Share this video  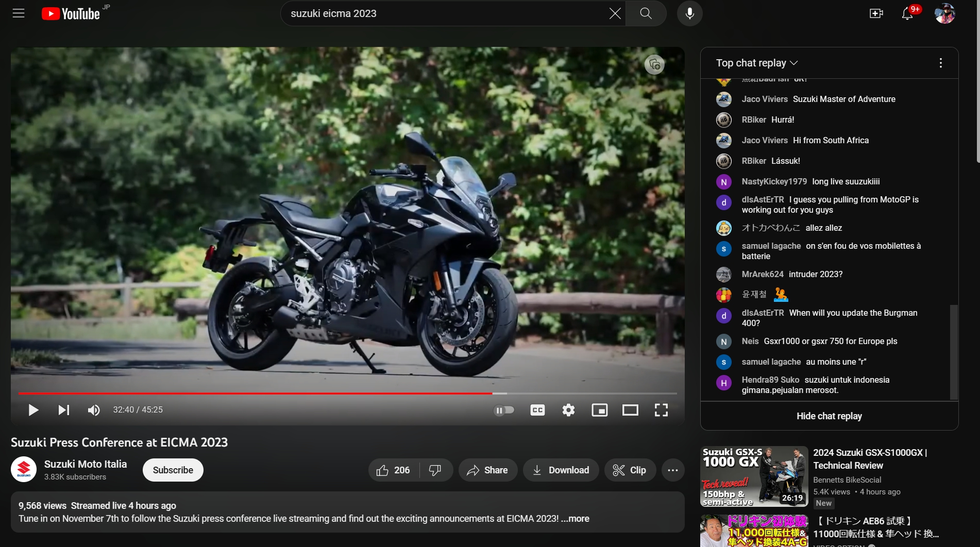click(x=487, y=470)
